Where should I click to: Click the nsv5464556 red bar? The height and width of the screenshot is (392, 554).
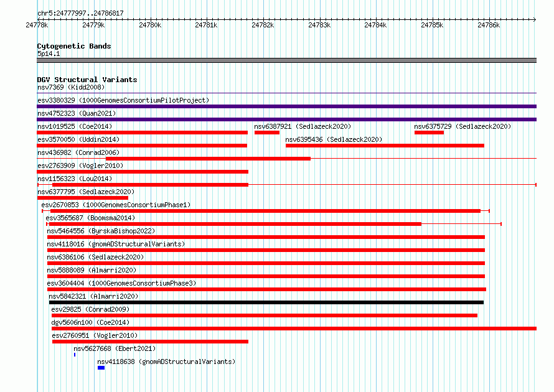266,237
